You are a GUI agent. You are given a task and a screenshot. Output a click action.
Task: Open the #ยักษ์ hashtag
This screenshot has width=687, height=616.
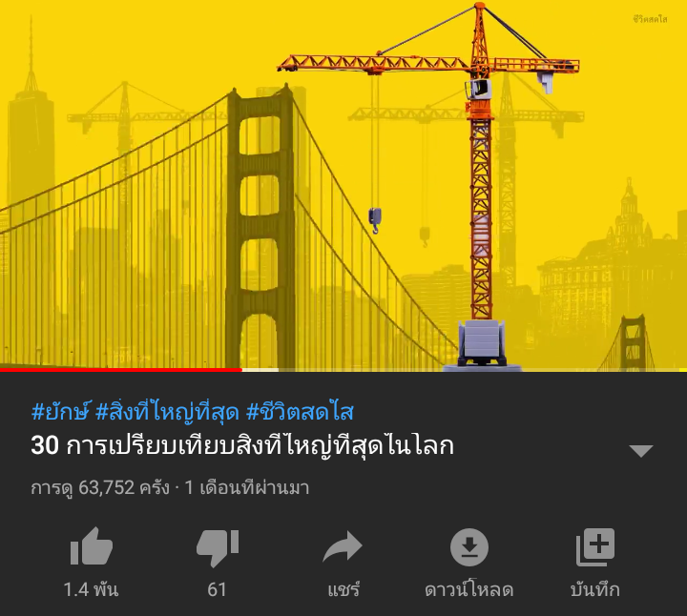point(59,412)
